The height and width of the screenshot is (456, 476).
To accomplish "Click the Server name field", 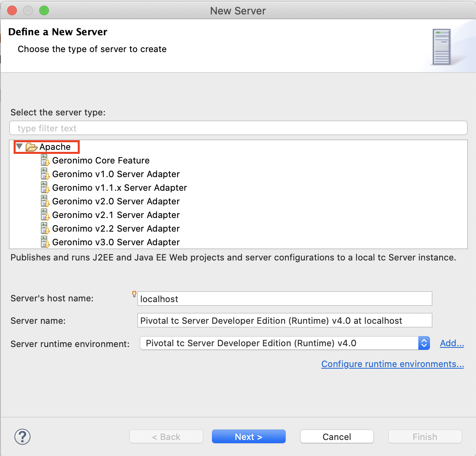I will [x=285, y=320].
